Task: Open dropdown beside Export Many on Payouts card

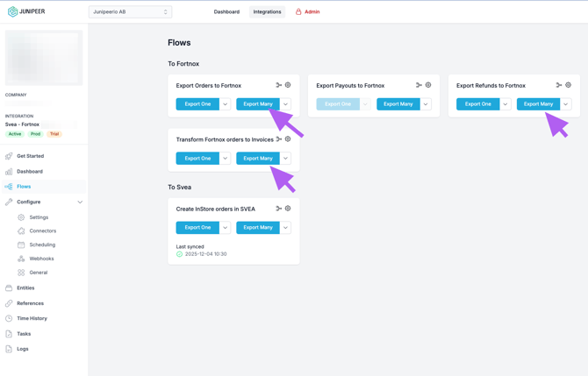Action: (x=426, y=104)
